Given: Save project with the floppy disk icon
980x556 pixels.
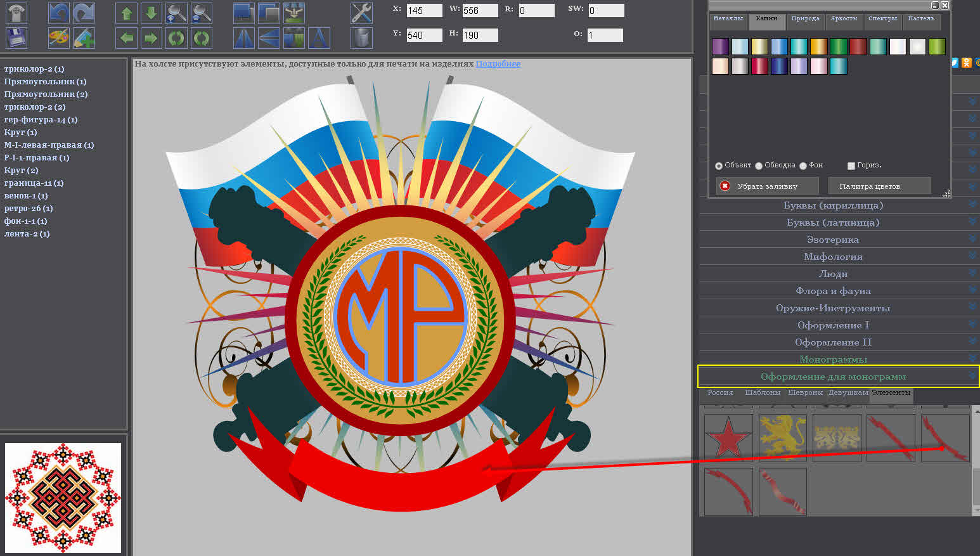Looking at the screenshot, I should click(16, 38).
